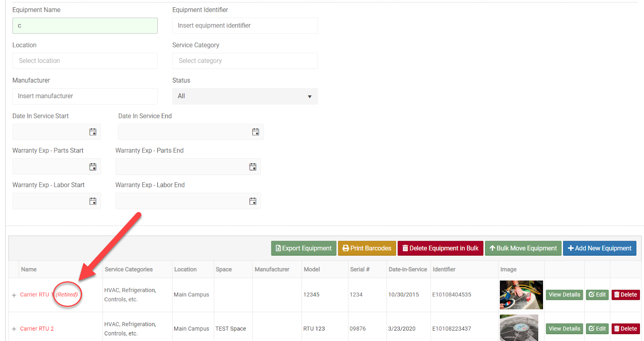644x341 pixels.
Task: Click the Export Equipment button
Action: point(303,248)
